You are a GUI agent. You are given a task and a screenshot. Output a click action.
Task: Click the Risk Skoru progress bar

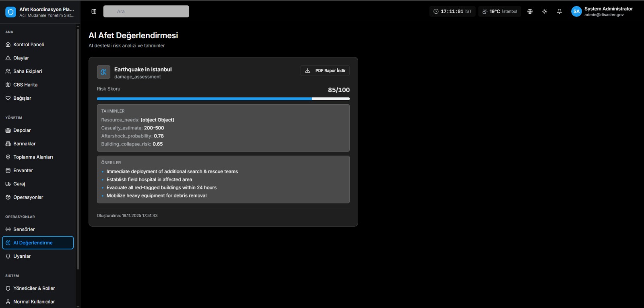(x=223, y=99)
